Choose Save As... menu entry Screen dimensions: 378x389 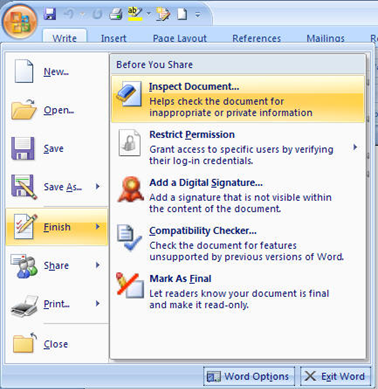[x=63, y=187]
